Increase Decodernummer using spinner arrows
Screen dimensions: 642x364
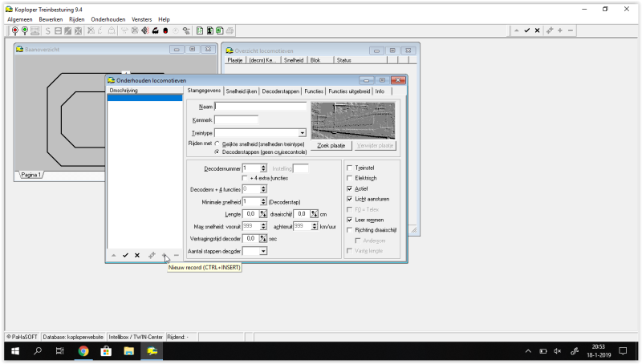(263, 166)
